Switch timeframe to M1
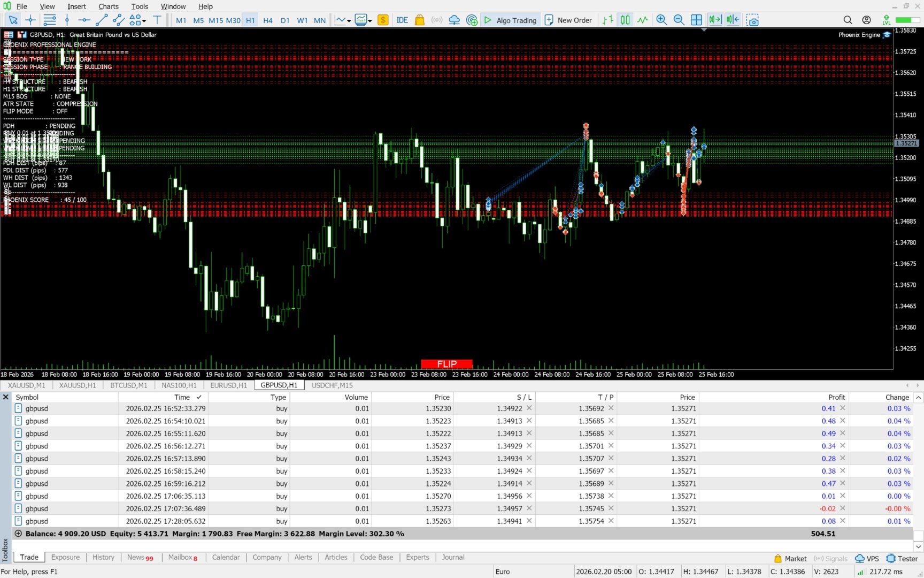924x578 pixels. click(x=181, y=20)
